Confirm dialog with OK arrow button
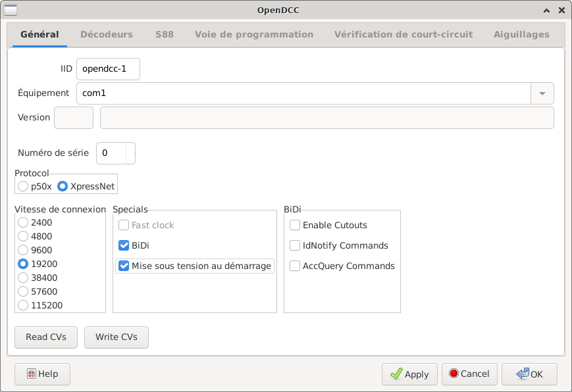 (529, 374)
